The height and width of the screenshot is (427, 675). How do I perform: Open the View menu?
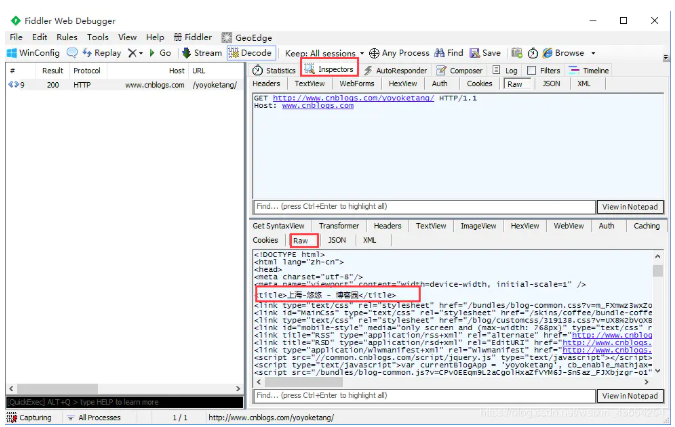(127, 37)
